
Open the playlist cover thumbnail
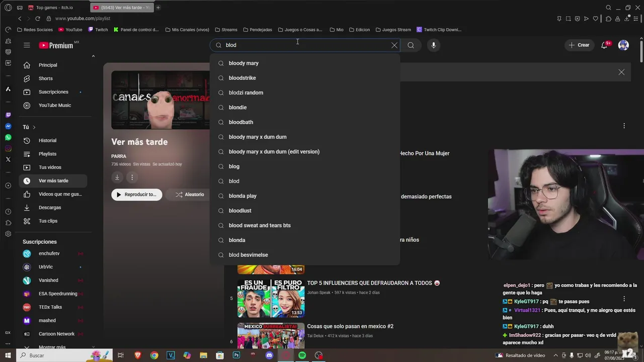click(x=160, y=100)
